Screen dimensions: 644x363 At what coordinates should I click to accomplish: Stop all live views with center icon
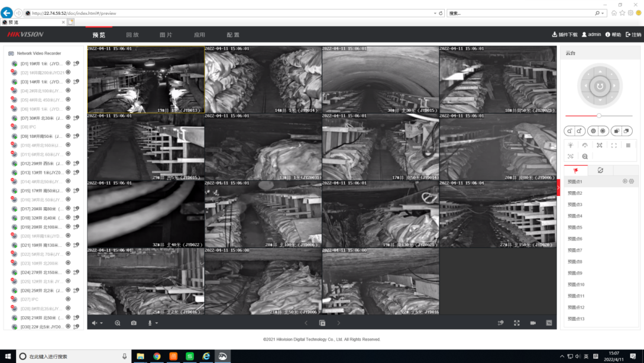coord(322,323)
